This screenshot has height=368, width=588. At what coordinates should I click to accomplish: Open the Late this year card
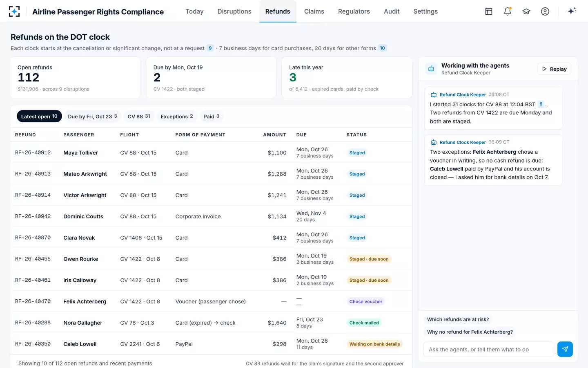[x=347, y=78]
